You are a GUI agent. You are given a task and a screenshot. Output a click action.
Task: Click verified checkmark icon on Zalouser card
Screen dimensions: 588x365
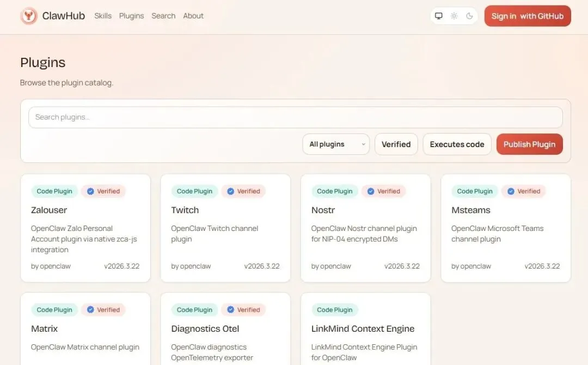click(x=90, y=191)
